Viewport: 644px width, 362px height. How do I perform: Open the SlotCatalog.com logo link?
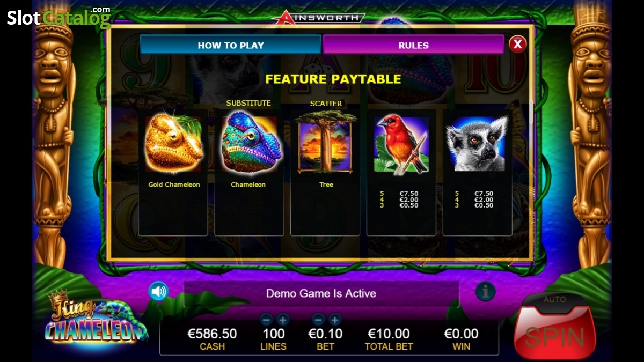pyautogui.click(x=58, y=17)
